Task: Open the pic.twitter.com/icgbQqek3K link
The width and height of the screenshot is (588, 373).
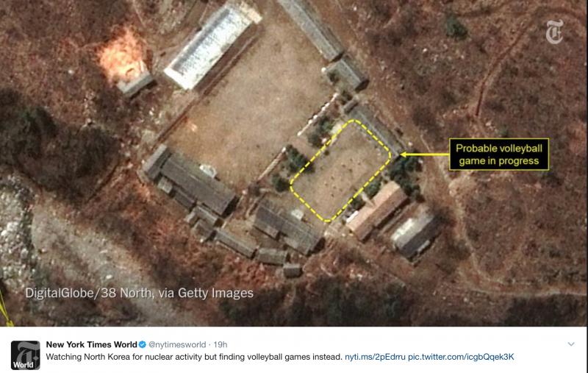Action: (461, 357)
